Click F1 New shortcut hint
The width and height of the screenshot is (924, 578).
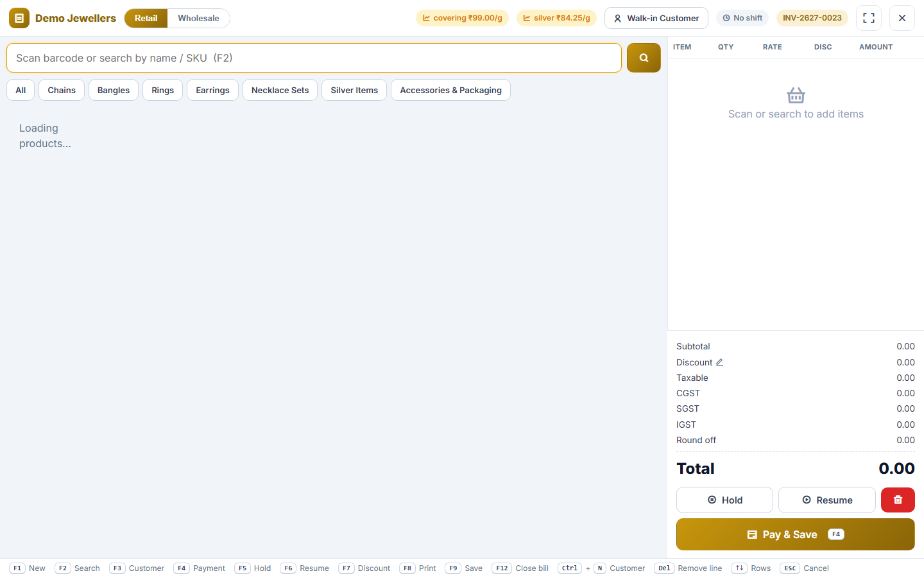(28, 568)
